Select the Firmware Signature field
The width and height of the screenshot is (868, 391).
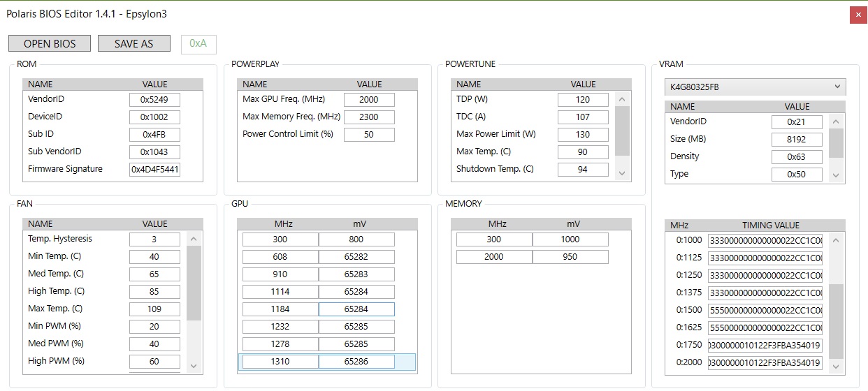pyautogui.click(x=154, y=169)
